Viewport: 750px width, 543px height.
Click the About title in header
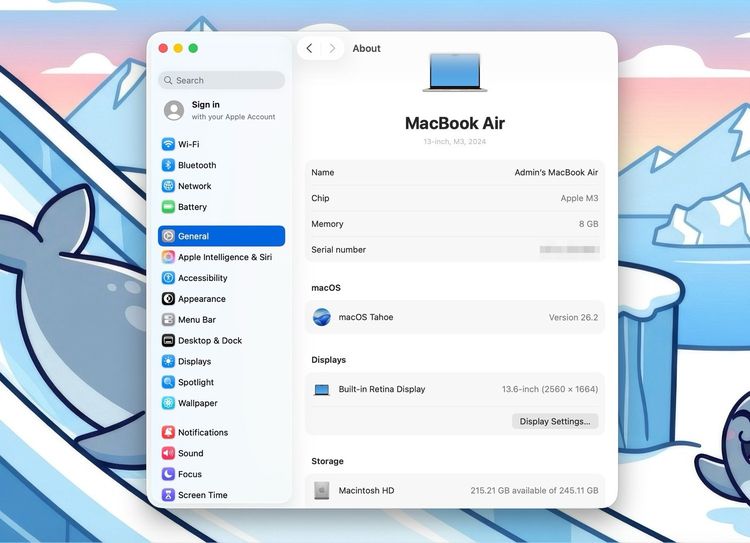366,48
